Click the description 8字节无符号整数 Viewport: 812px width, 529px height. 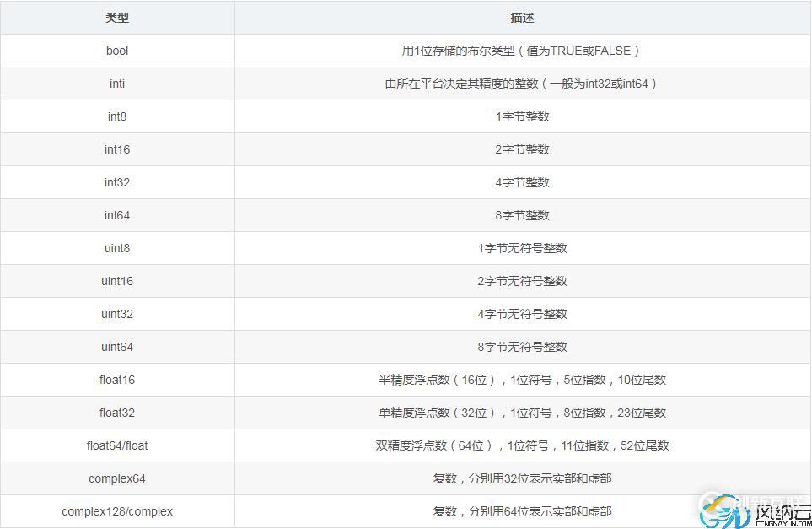[x=522, y=347]
